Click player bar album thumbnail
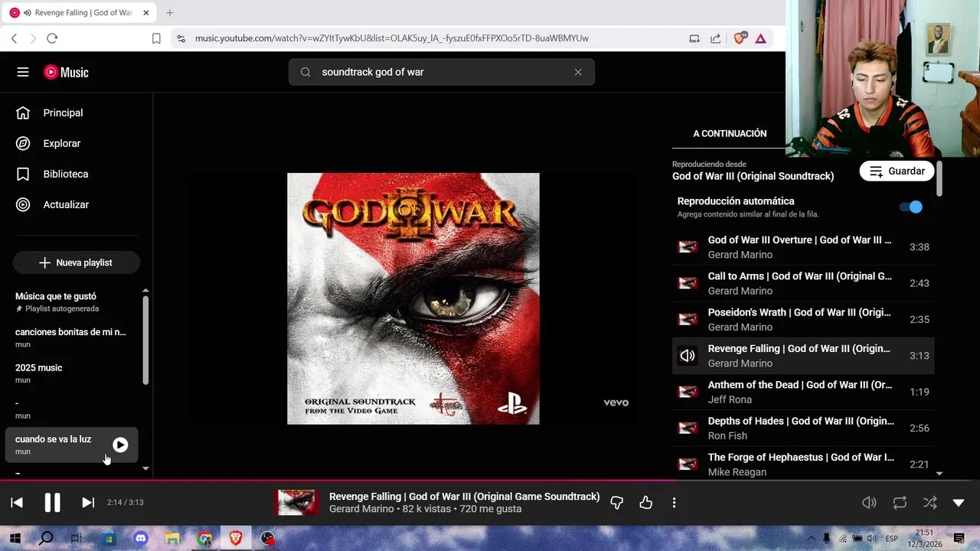This screenshot has height=551, width=980. click(296, 503)
